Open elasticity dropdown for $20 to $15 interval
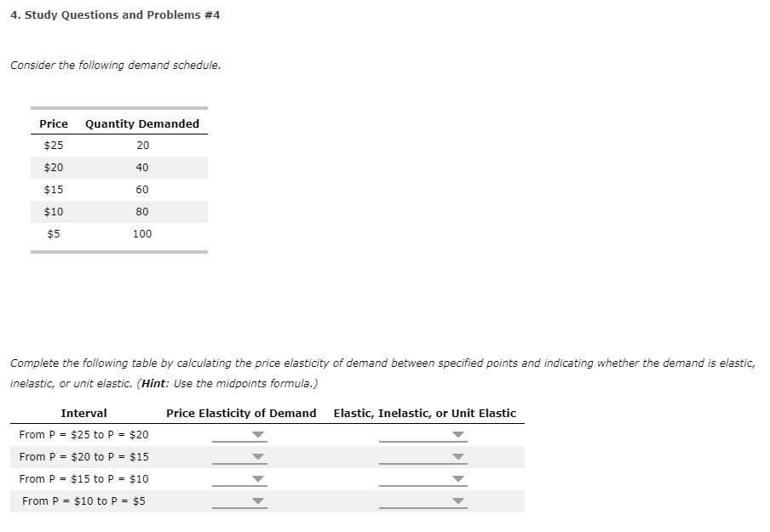This screenshot has height=532, width=770. (x=257, y=456)
